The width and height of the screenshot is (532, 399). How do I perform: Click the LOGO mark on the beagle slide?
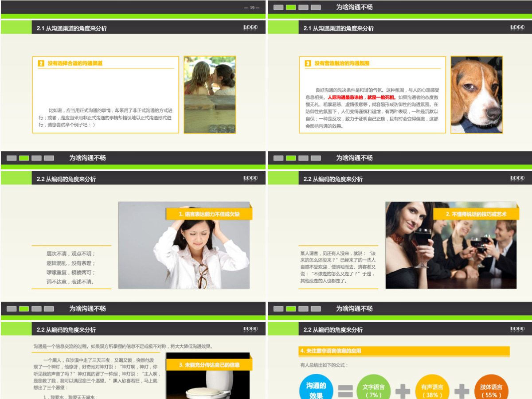[x=517, y=27]
